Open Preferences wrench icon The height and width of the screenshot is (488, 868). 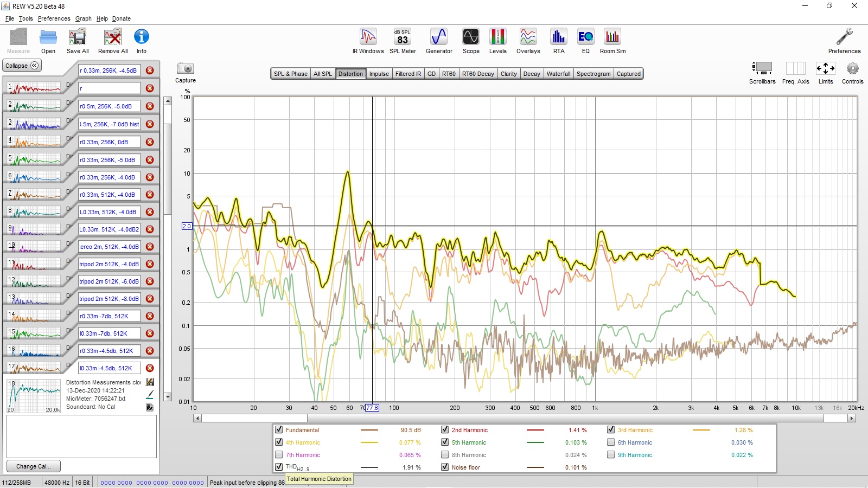844,37
